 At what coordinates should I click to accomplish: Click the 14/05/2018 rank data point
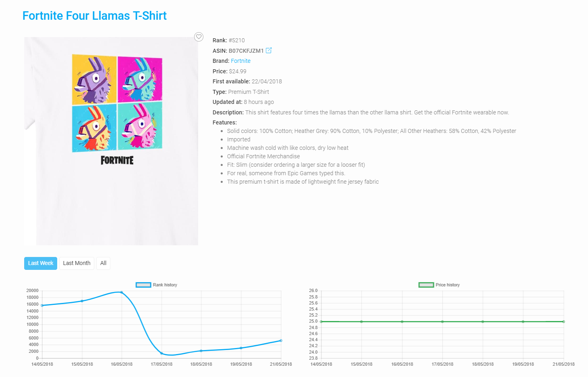tap(42, 305)
